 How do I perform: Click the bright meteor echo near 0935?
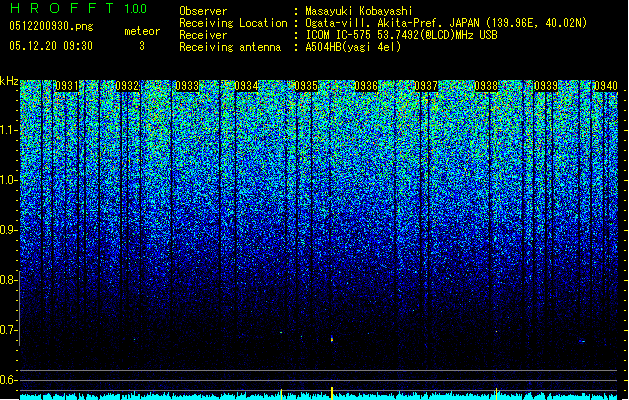332,339
